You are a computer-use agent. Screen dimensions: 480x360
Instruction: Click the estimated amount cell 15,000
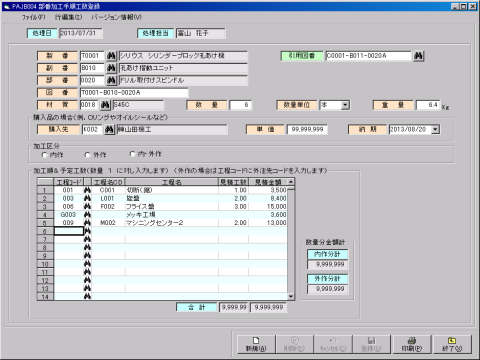click(268, 206)
